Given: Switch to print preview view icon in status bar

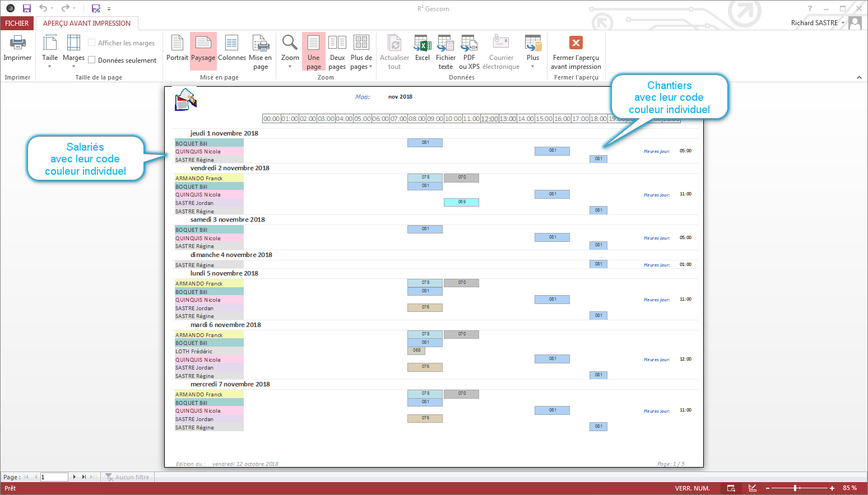Looking at the screenshot, I should [731, 488].
